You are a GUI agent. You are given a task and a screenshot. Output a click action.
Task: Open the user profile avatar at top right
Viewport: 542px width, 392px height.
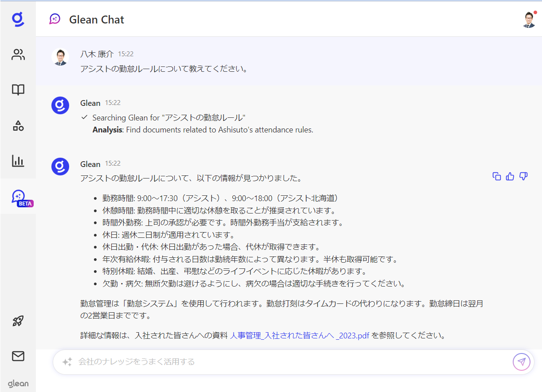click(x=529, y=19)
